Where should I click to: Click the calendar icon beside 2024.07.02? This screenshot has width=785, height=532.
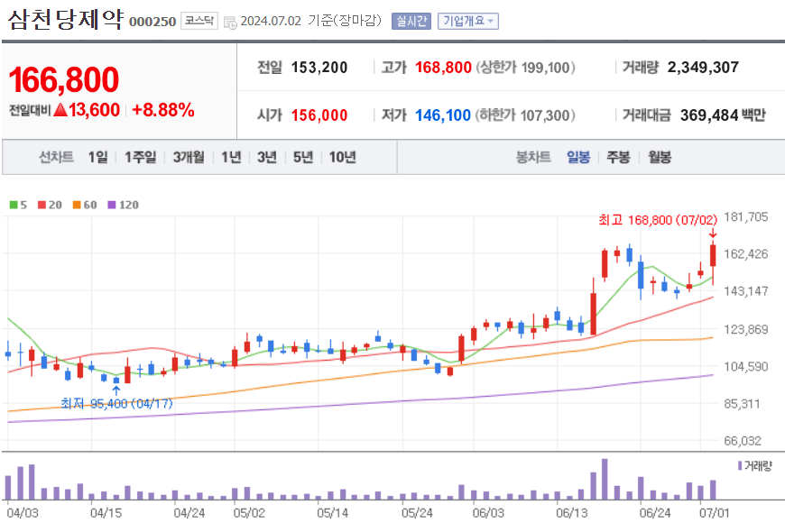[x=230, y=23]
